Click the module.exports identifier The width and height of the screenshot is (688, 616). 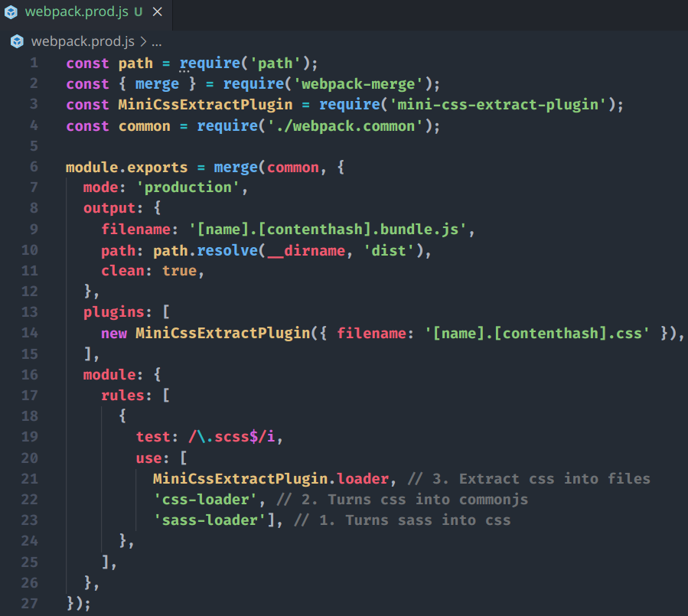[126, 166]
